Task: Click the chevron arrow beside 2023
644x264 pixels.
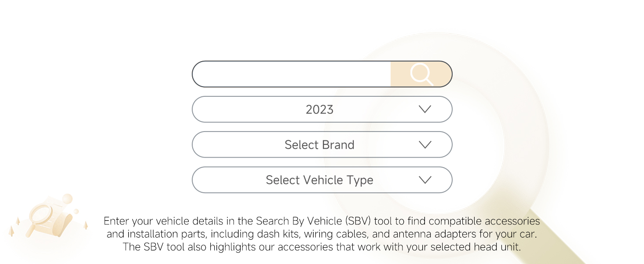Action: [425, 109]
